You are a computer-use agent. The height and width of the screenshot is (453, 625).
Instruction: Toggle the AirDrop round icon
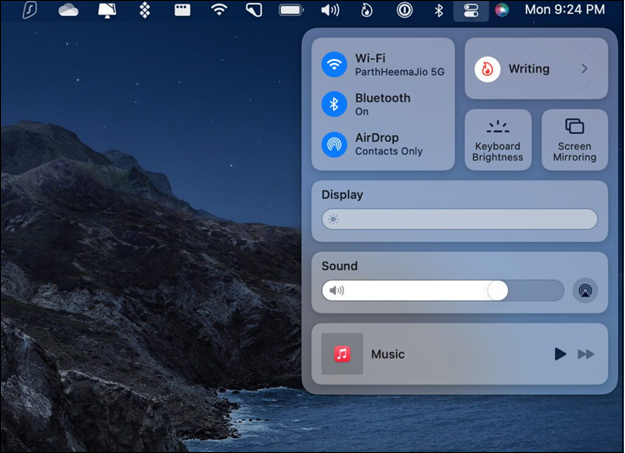pyautogui.click(x=334, y=144)
